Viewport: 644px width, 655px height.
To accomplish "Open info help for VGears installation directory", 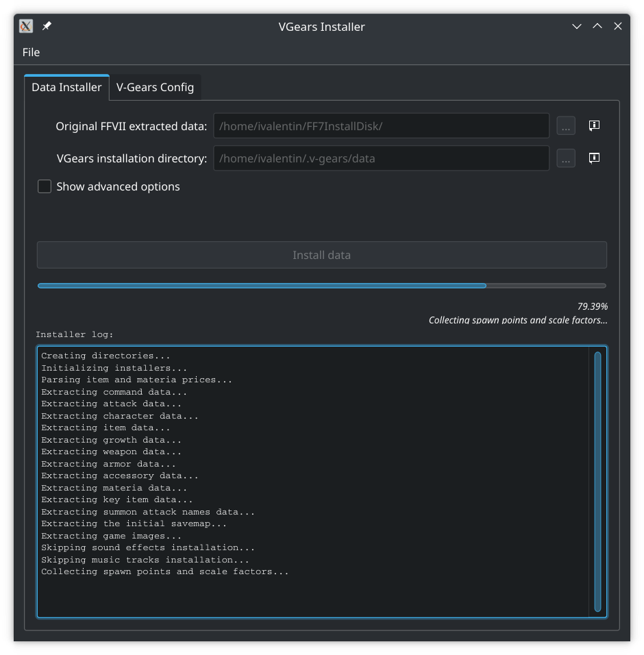I will click(x=594, y=158).
